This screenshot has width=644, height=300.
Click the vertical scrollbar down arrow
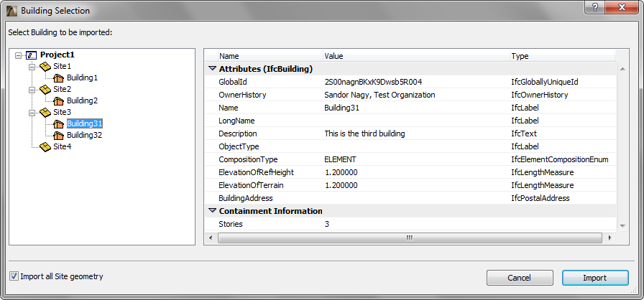click(622, 226)
